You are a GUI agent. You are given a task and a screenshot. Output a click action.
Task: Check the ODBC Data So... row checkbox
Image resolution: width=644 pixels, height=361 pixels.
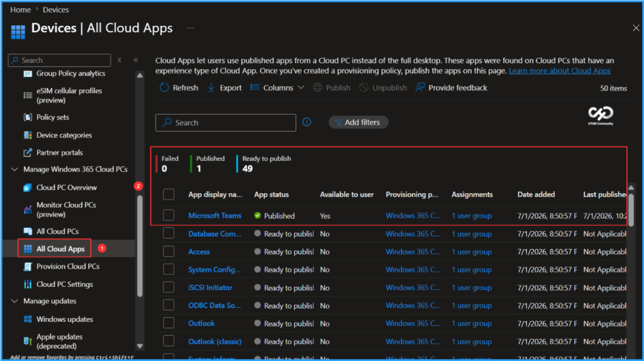pos(169,305)
